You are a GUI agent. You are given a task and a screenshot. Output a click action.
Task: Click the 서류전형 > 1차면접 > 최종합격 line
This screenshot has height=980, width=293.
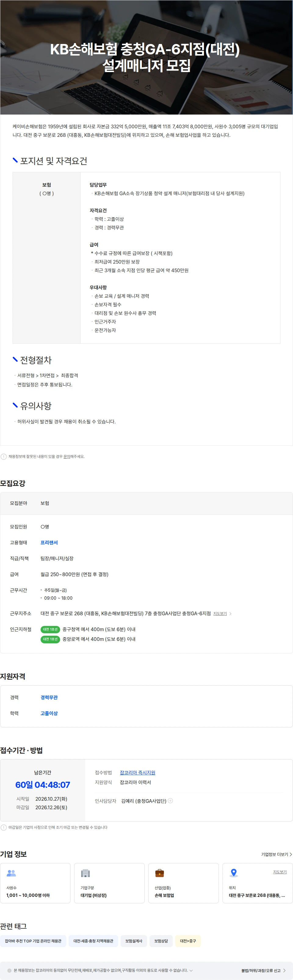pyautogui.click(x=48, y=375)
